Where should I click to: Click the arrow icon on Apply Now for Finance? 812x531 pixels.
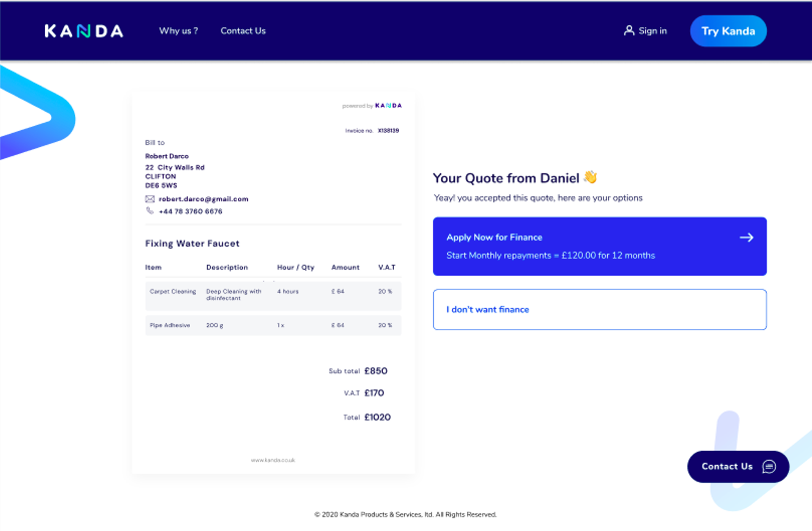point(746,237)
